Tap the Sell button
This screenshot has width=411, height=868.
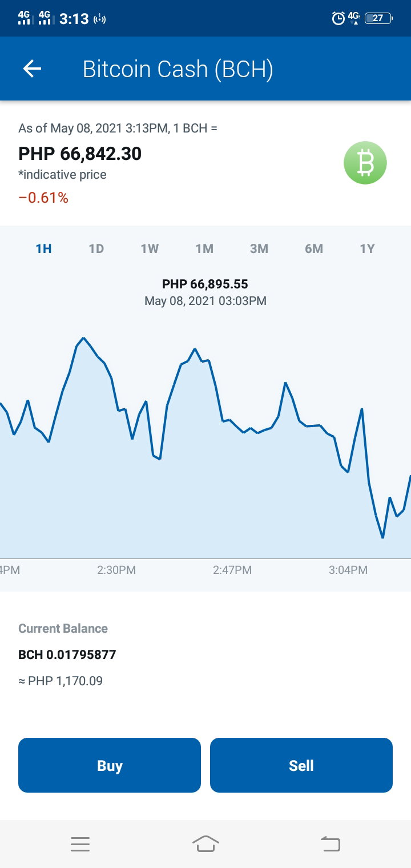pyautogui.click(x=301, y=765)
